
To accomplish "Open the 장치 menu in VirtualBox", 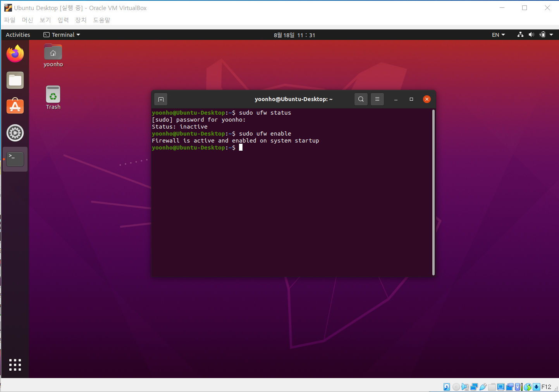I will [81, 20].
